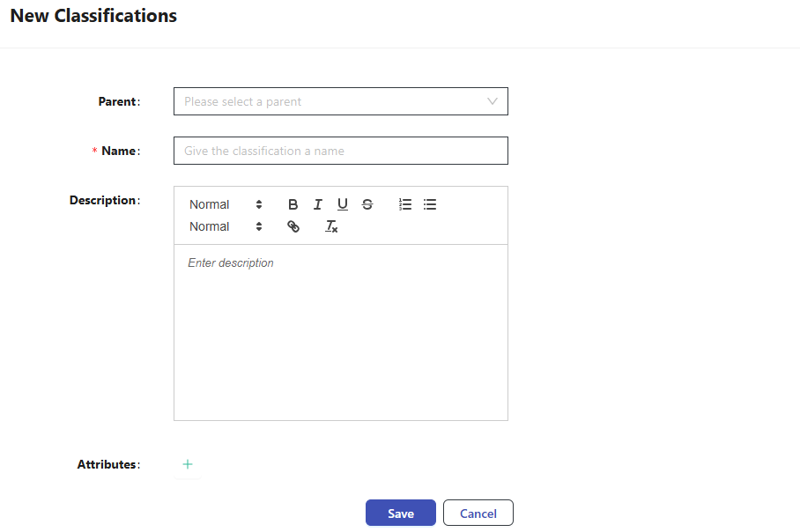Click the chevron arrow in Parent field
This screenshot has width=800, height=532.
493,101
